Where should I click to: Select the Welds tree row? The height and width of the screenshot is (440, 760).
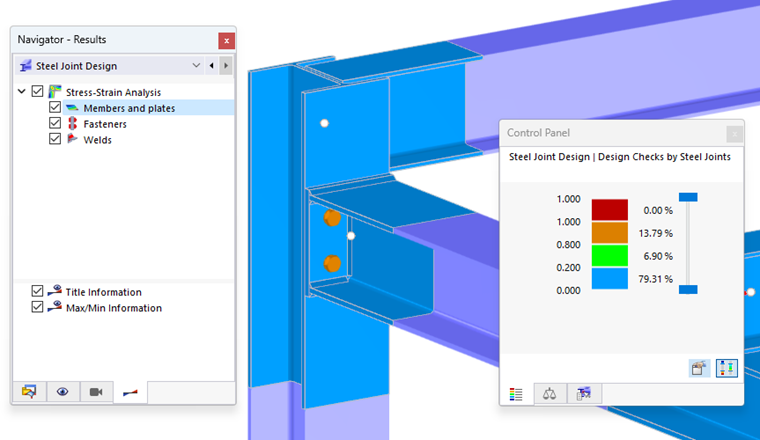tap(97, 140)
